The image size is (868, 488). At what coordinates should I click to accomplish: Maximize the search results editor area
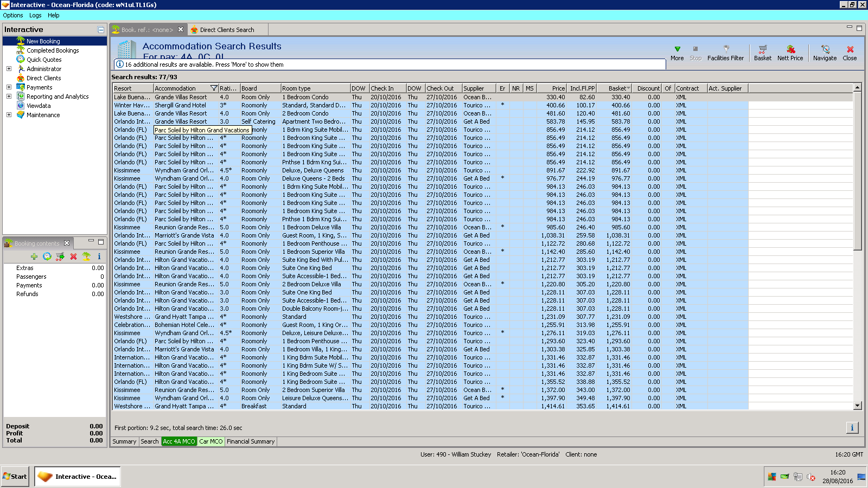click(859, 28)
